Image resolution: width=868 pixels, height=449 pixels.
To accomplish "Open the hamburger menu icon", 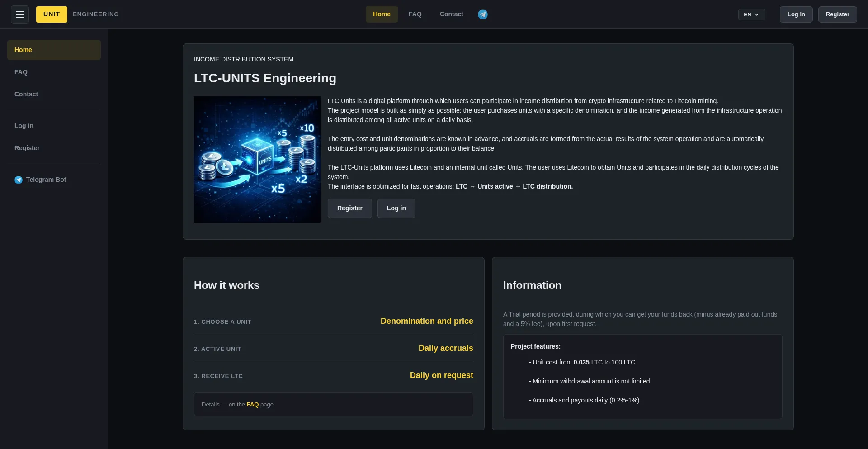I will (20, 14).
